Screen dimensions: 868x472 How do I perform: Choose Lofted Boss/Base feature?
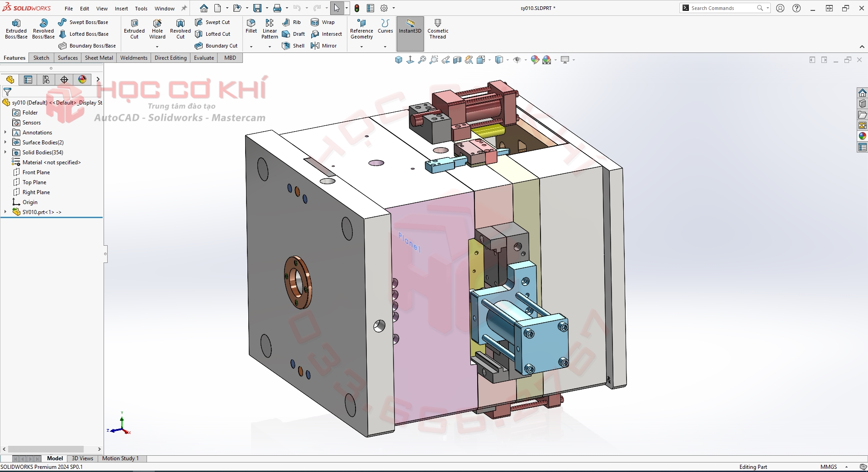point(84,34)
